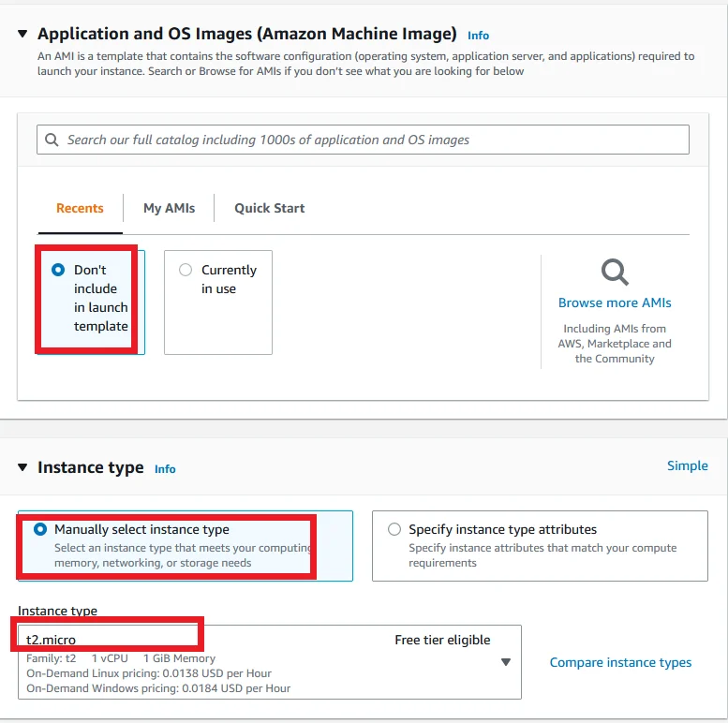This screenshot has width=728, height=723.
Task: Collapse the Application and OS Images section
Action: point(22,34)
